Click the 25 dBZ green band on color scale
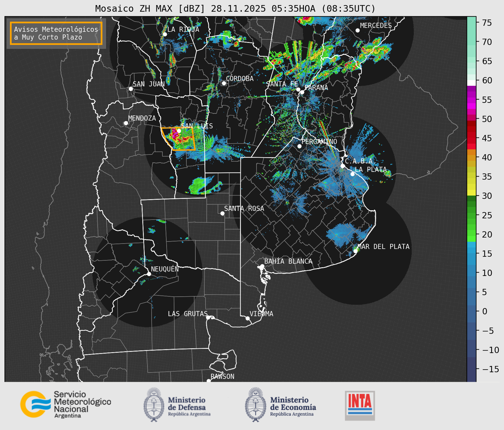This screenshot has height=430, width=504. pyautogui.click(x=471, y=215)
